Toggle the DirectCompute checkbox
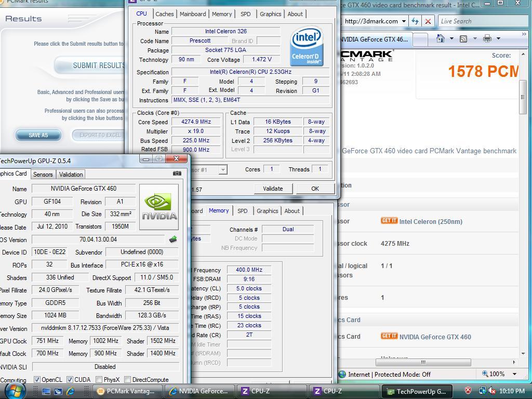 point(128,379)
